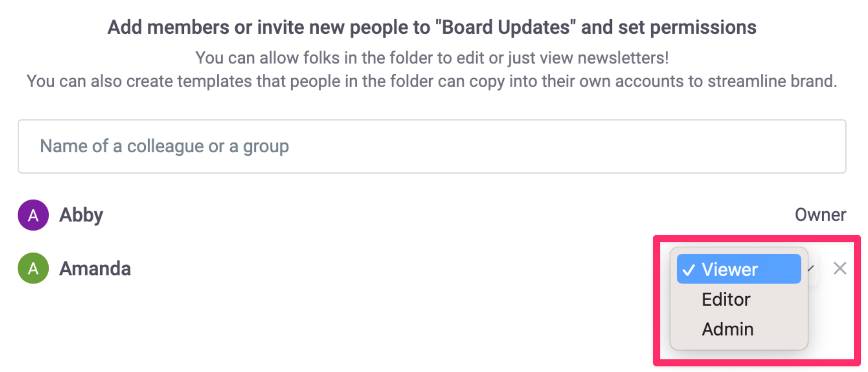This screenshot has width=868, height=372.
Task: Click Amanda's green avatar icon
Action: point(33,268)
